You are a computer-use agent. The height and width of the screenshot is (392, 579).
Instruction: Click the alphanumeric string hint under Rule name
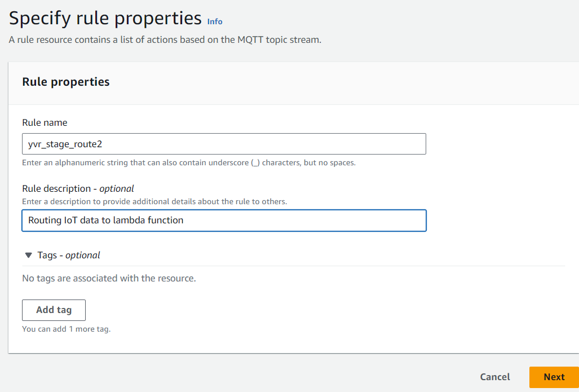[x=189, y=162]
